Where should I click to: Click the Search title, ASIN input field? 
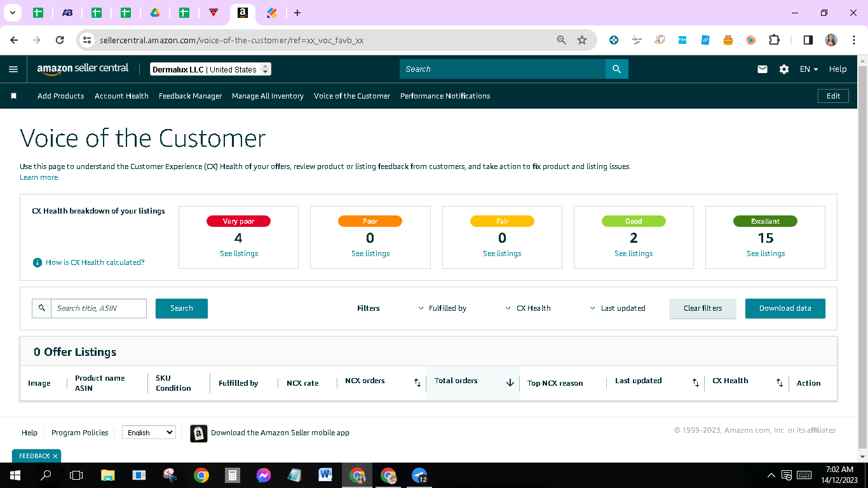point(98,308)
